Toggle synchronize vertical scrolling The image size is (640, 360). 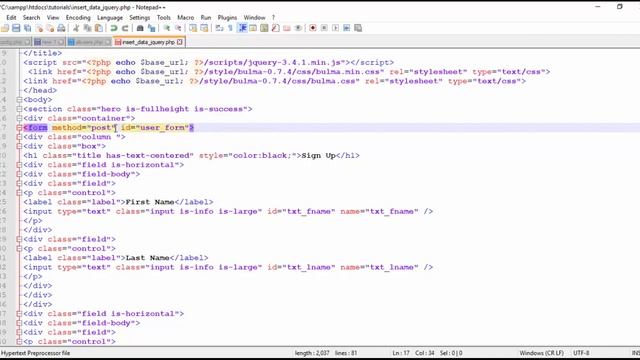(x=193, y=28)
